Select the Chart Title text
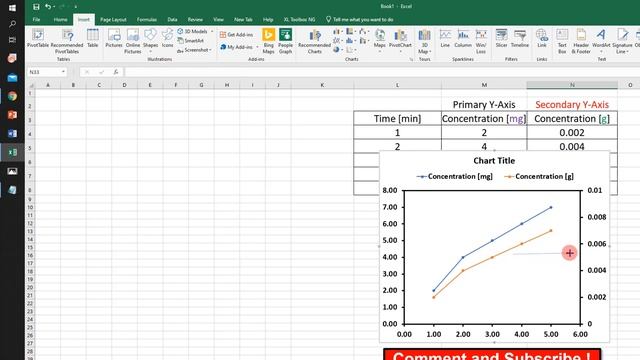The width and height of the screenshot is (640, 360). [x=494, y=161]
